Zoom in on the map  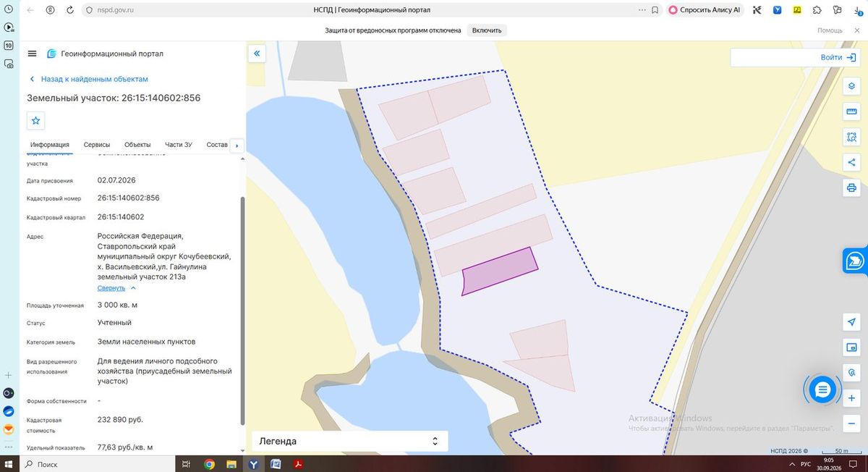[x=851, y=398]
